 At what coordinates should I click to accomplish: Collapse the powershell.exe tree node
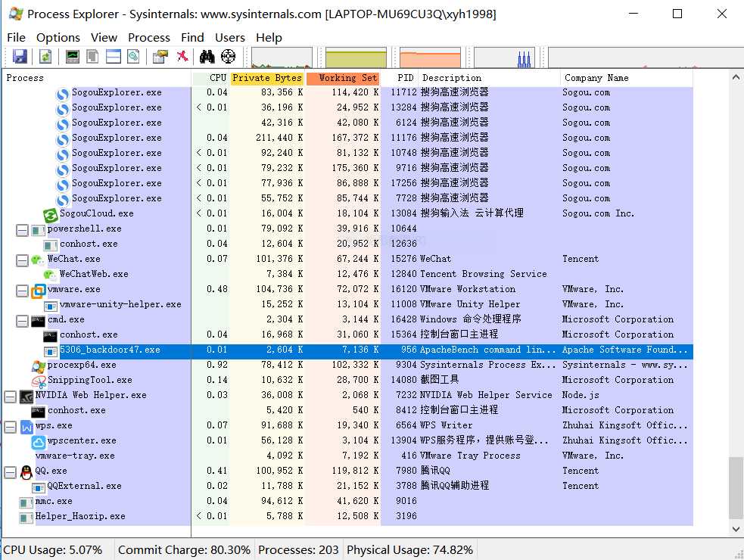(22, 230)
